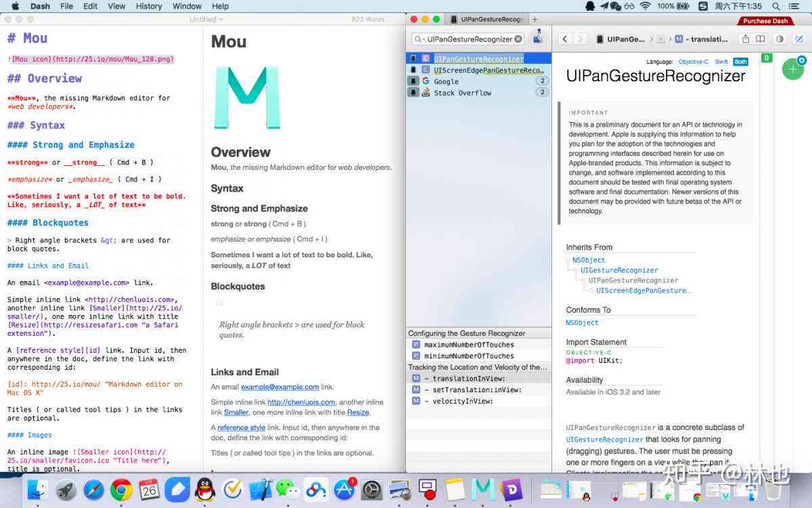Open the purple Dash icon in Dock
This screenshot has height=508, width=812.
coord(510,489)
